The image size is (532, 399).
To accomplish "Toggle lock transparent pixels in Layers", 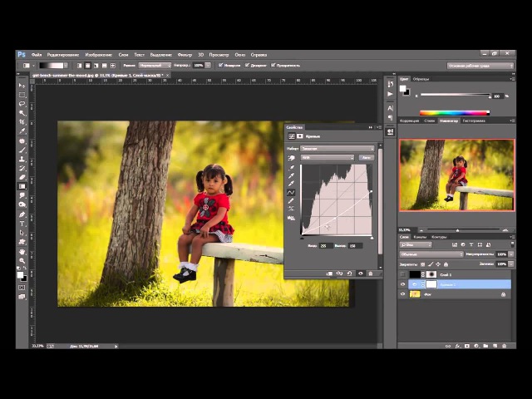I will pos(423,264).
